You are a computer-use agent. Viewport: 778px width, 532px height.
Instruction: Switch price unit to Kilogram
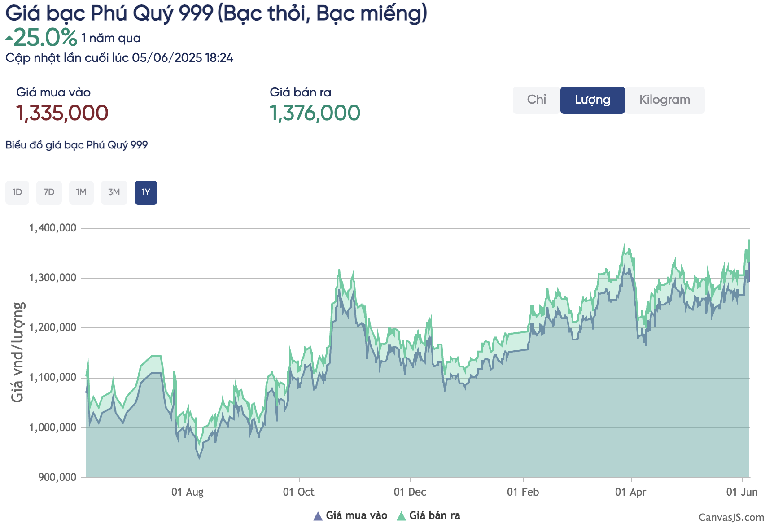click(x=664, y=100)
